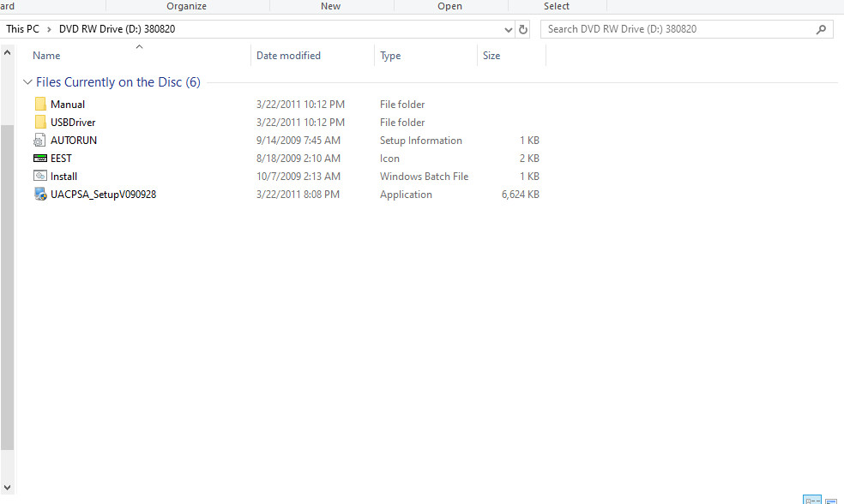Image resolution: width=844 pixels, height=504 pixels.
Task: Open the Manual folder icon
Action: (x=40, y=104)
